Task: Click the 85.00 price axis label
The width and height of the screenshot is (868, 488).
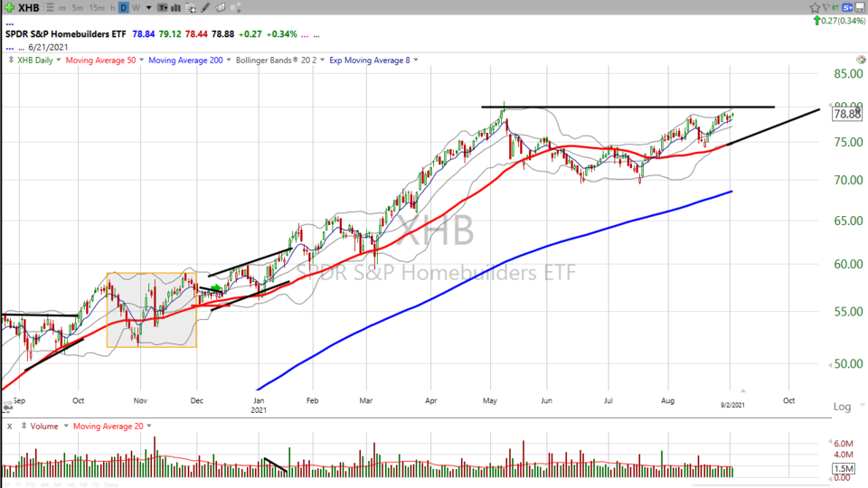Action: pos(848,73)
